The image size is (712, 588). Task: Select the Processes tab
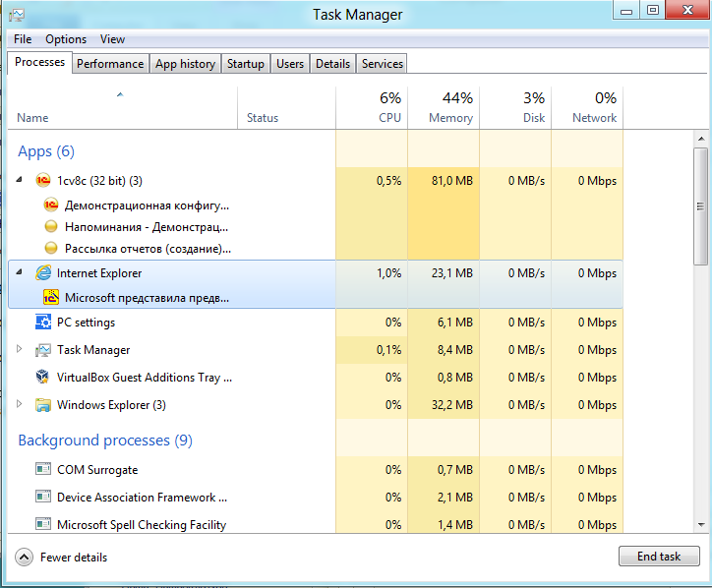click(40, 62)
